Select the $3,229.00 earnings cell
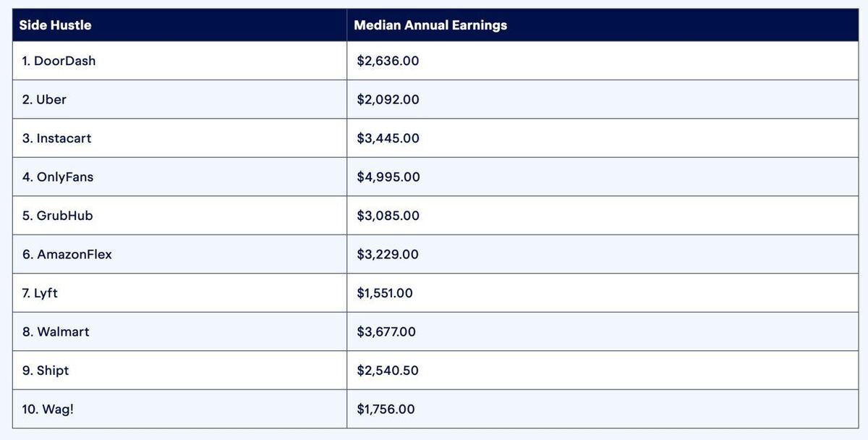The height and width of the screenshot is (440, 868). 388,255
